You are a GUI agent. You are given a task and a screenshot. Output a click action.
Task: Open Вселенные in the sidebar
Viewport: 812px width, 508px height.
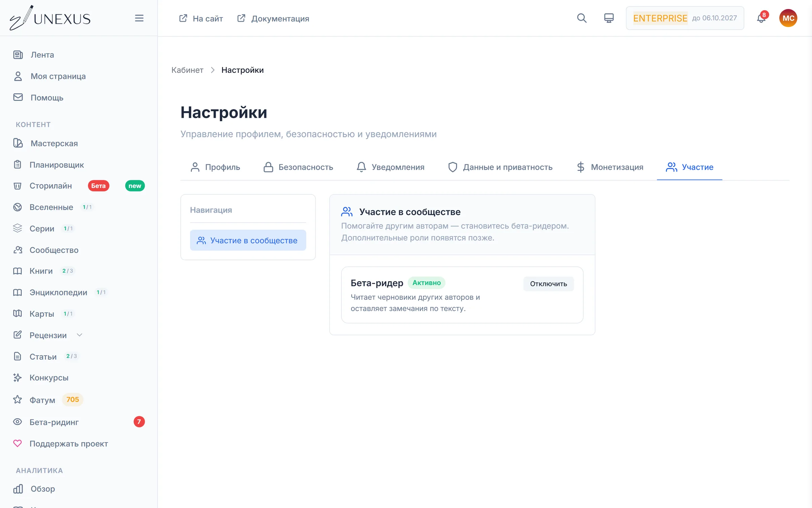[x=51, y=207]
